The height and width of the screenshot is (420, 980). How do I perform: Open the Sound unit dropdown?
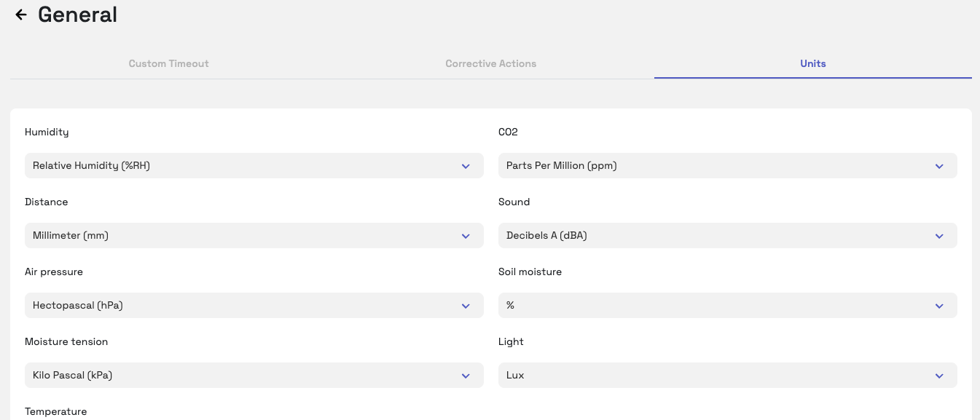pos(727,236)
